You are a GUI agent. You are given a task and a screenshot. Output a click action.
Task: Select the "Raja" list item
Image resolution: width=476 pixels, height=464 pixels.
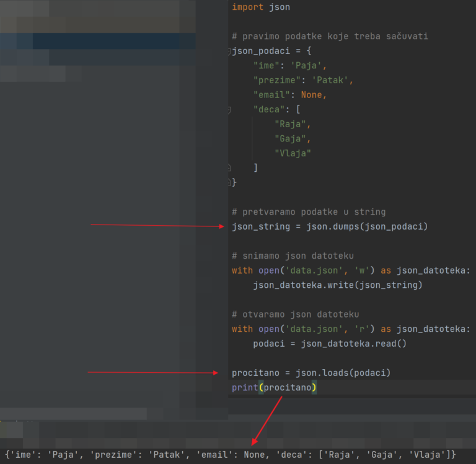click(293, 124)
